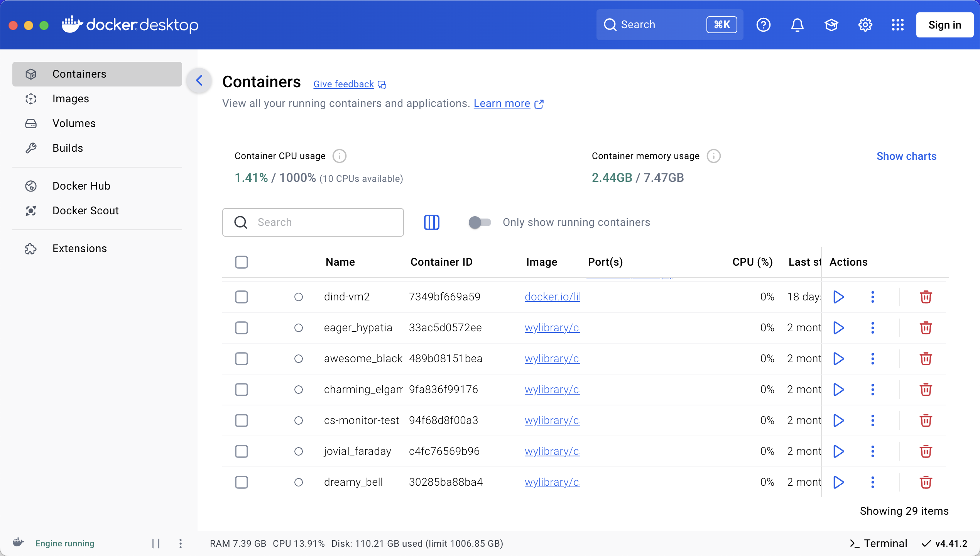Image resolution: width=980 pixels, height=556 pixels.
Task: Open the notifications bell
Action: coord(797,25)
